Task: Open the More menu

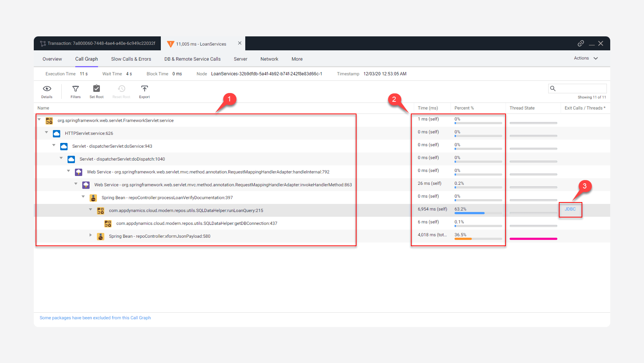Action: click(x=297, y=59)
